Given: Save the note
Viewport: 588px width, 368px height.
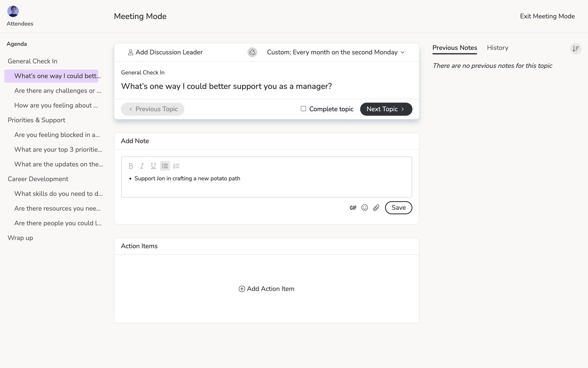Looking at the screenshot, I should click(398, 208).
